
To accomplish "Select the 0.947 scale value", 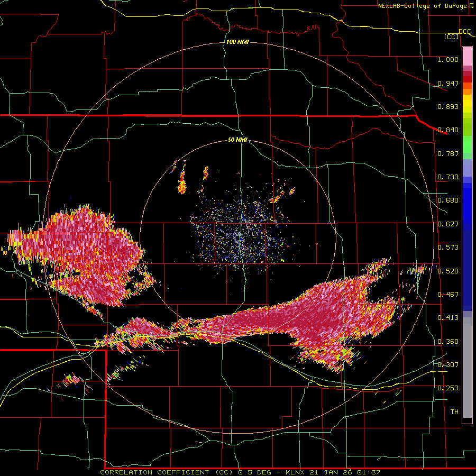I will tap(448, 83).
